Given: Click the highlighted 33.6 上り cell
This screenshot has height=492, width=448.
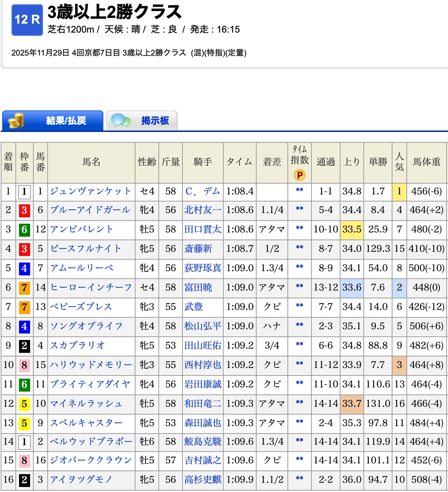Looking at the screenshot, I should pyautogui.click(x=352, y=288).
